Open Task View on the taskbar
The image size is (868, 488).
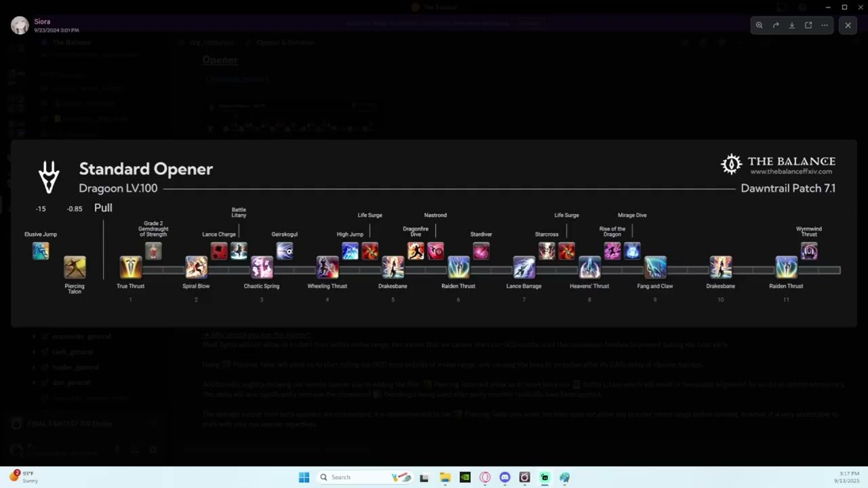tap(424, 477)
